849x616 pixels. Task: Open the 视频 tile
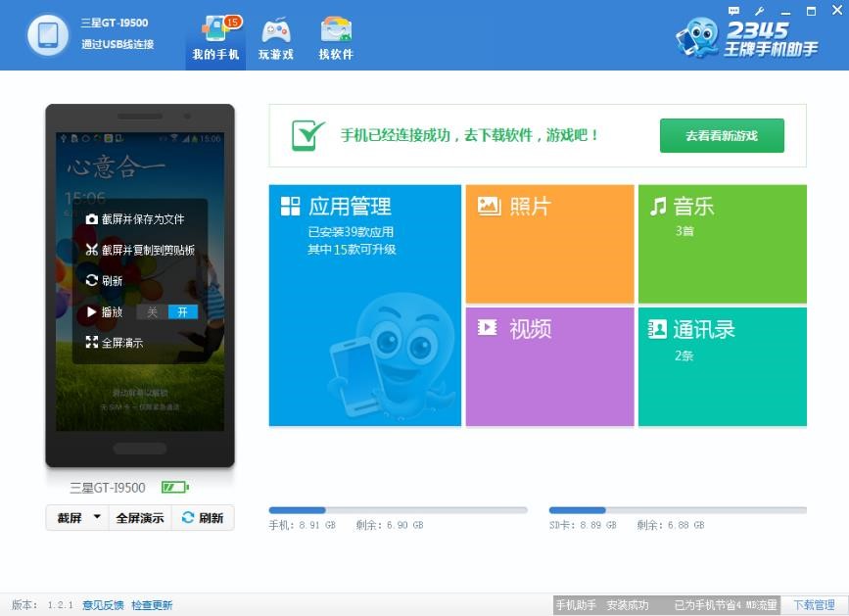click(549, 367)
